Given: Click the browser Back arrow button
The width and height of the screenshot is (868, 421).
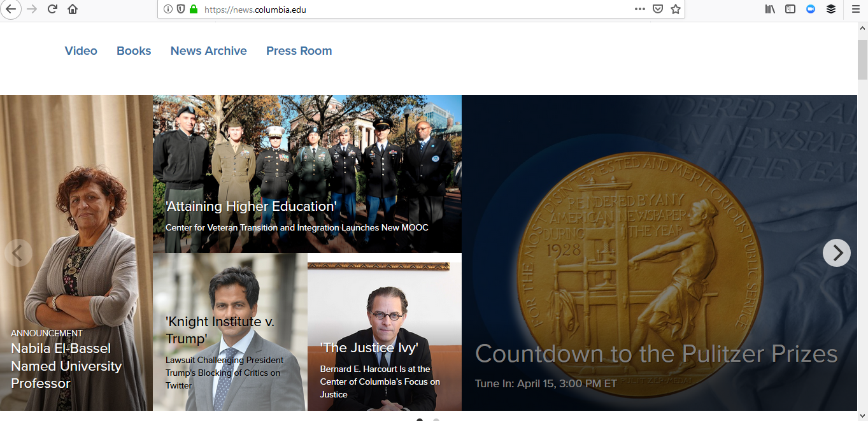Looking at the screenshot, I should (11, 9).
